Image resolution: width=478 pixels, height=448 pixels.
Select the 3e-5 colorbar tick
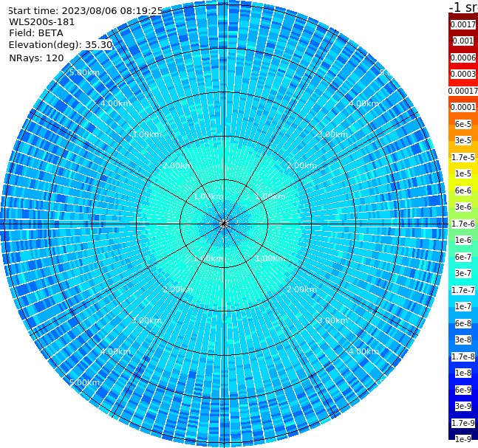[463, 140]
